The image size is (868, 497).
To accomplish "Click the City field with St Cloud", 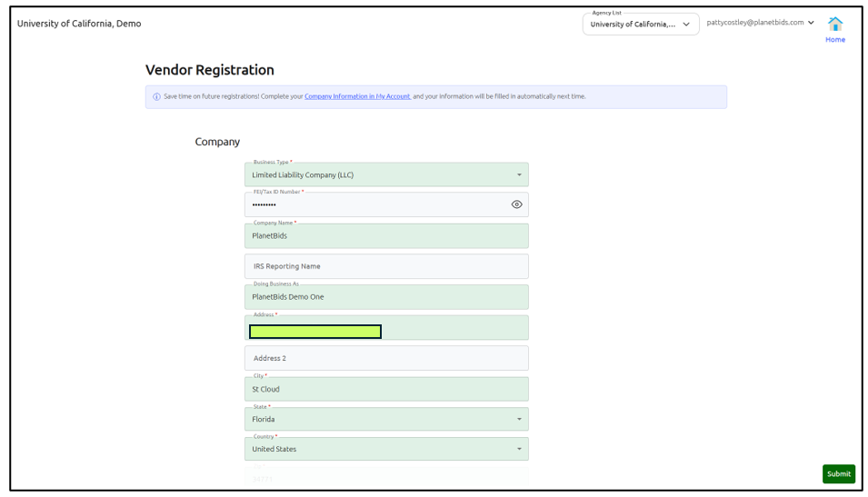I will point(386,389).
